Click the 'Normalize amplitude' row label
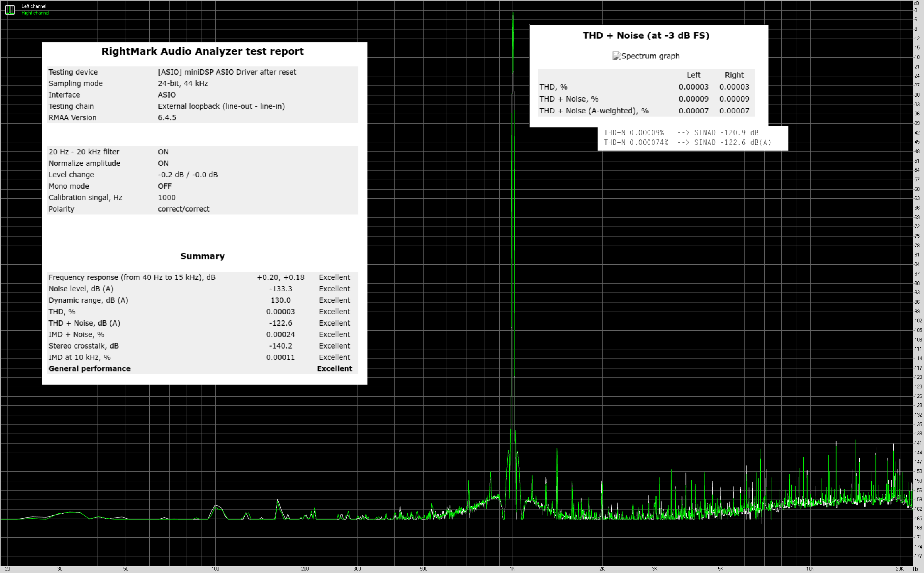 pyautogui.click(x=84, y=163)
